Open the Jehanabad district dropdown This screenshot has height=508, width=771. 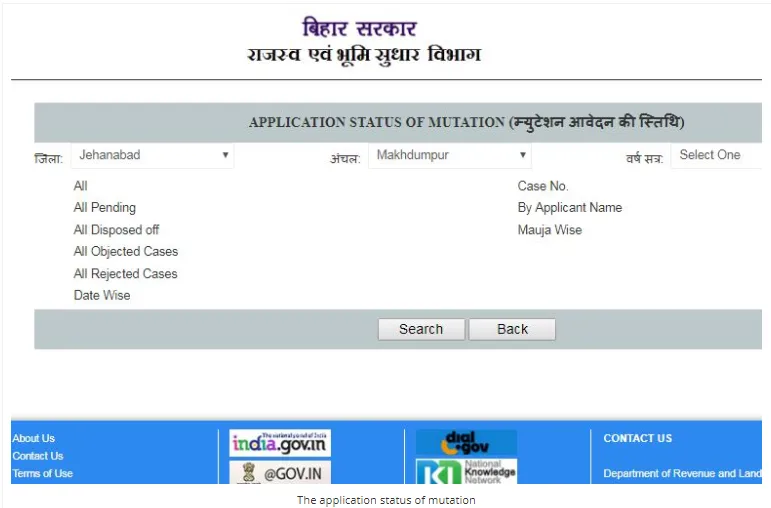tap(152, 156)
